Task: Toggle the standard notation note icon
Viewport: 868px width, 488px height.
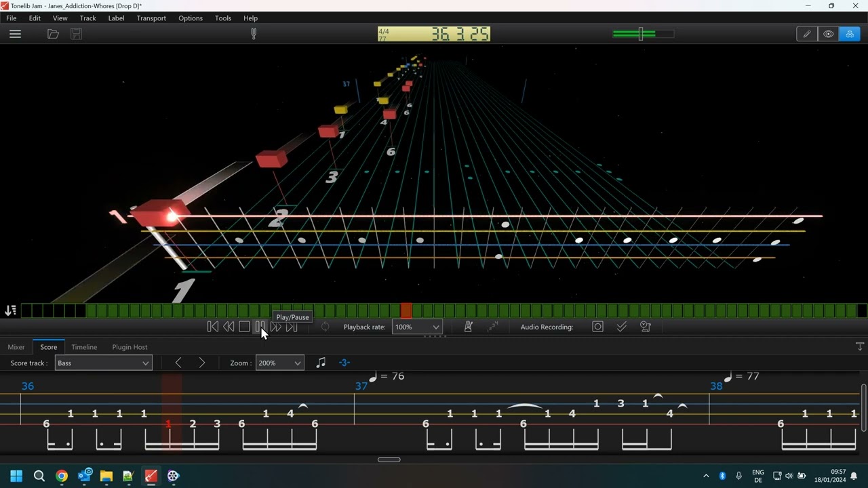Action: coord(321,363)
